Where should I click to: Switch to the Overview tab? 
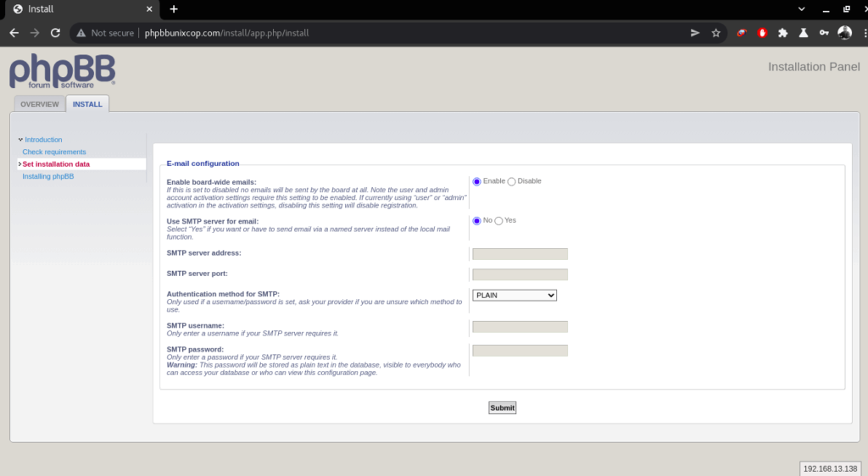(x=39, y=104)
